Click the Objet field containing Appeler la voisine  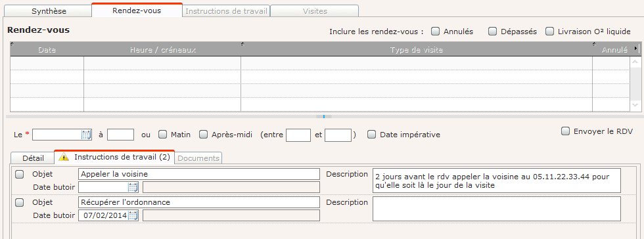198,174
